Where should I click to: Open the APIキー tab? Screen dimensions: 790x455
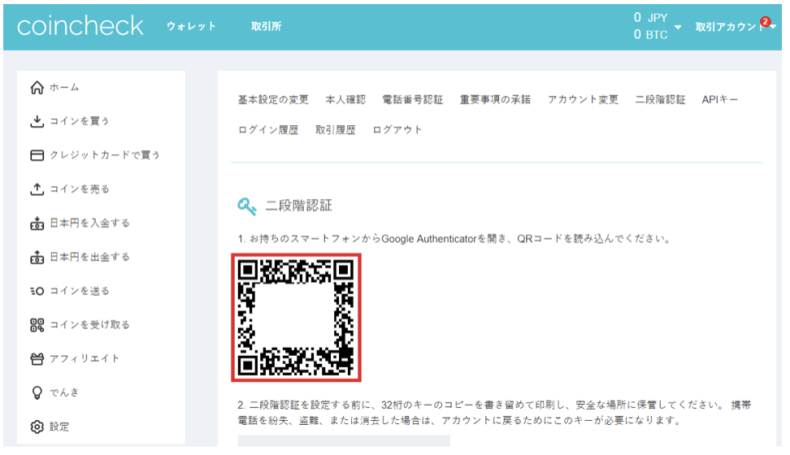[720, 100]
